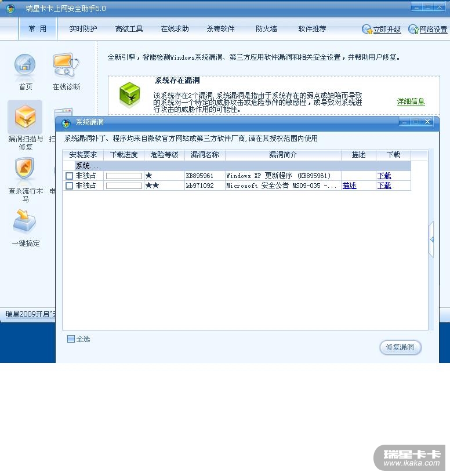Screen dimensions: 450x476
Task: Click the 修复漏洞 repair button
Action: [x=400, y=347]
